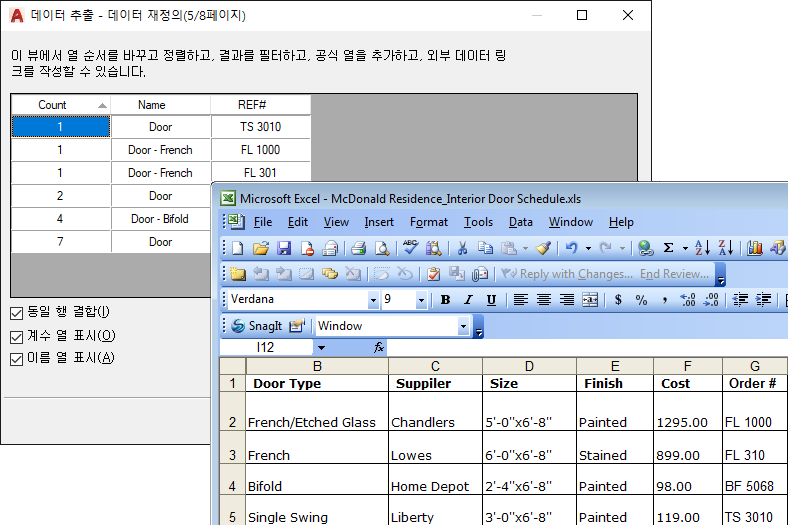The image size is (788, 525).
Task: Click Spelling ABC check icon in Excel
Action: (410, 247)
